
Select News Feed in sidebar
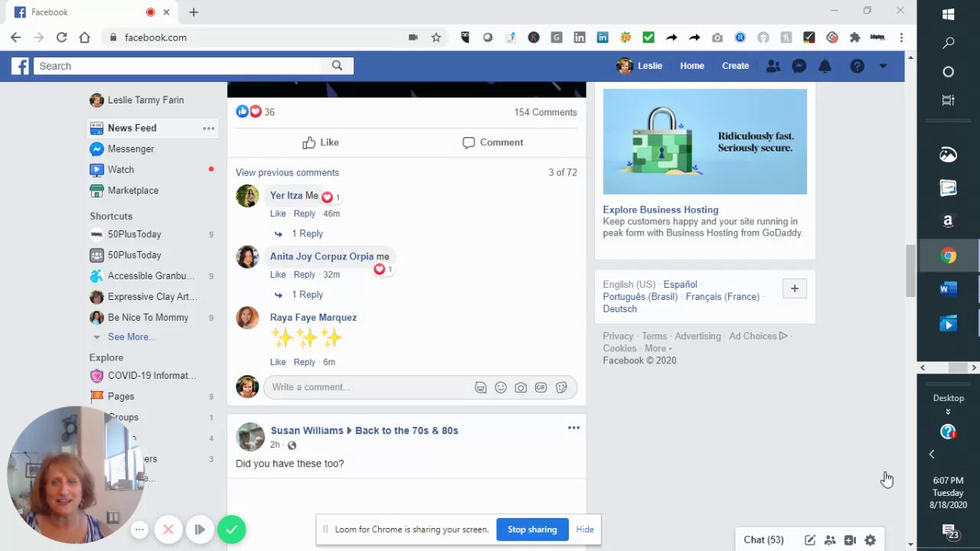(x=132, y=128)
